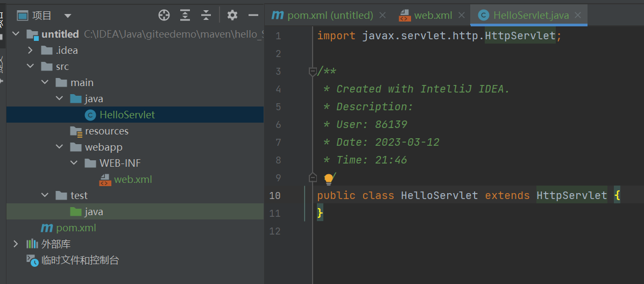Hide the project tool window with minus icon

[x=253, y=16]
